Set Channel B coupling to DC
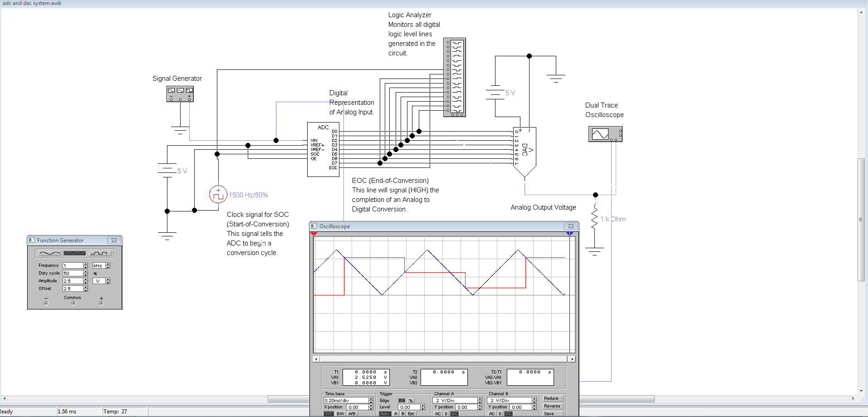The width and height of the screenshot is (868, 417). point(509,413)
